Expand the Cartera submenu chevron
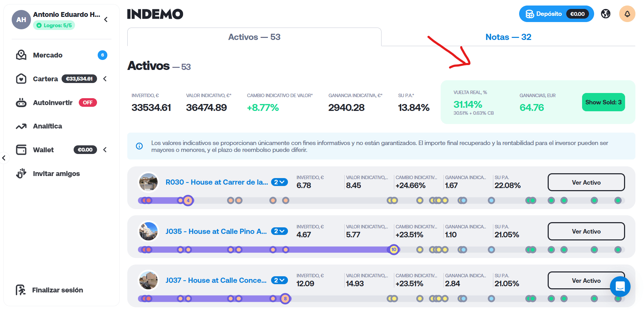The image size is (644, 310). click(x=105, y=79)
